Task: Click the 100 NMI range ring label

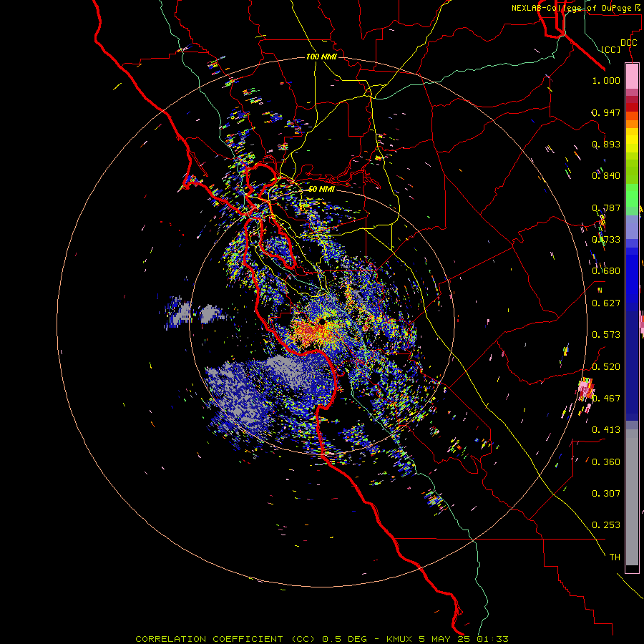Action: 321,57
